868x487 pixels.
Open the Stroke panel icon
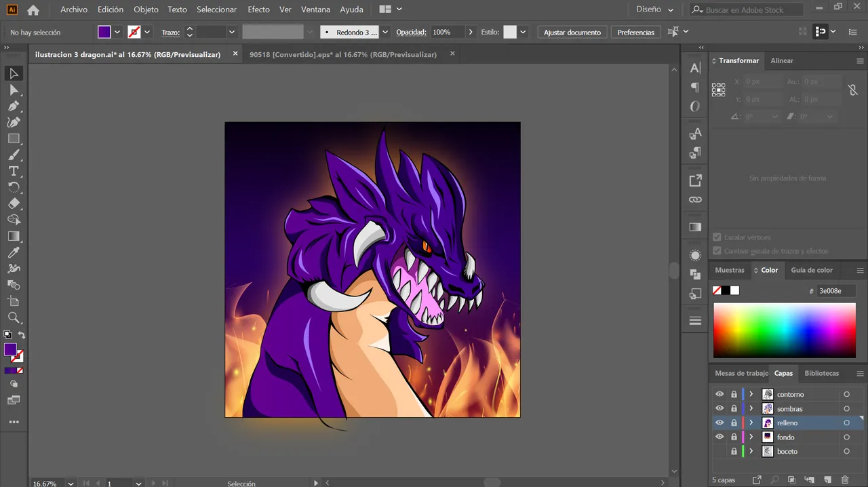click(x=695, y=321)
